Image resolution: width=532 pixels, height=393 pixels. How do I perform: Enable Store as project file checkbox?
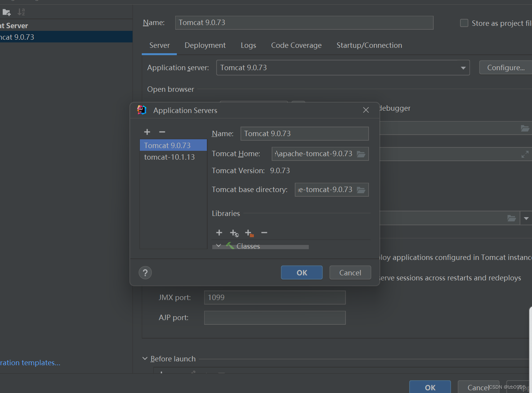click(x=464, y=23)
